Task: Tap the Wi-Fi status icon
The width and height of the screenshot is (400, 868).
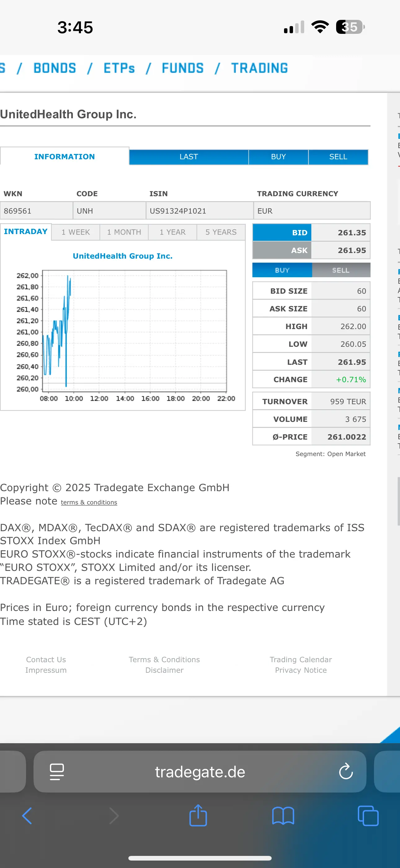Action: 320,27
